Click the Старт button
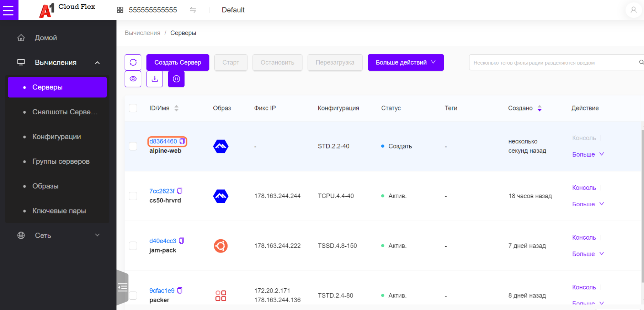 (x=231, y=62)
